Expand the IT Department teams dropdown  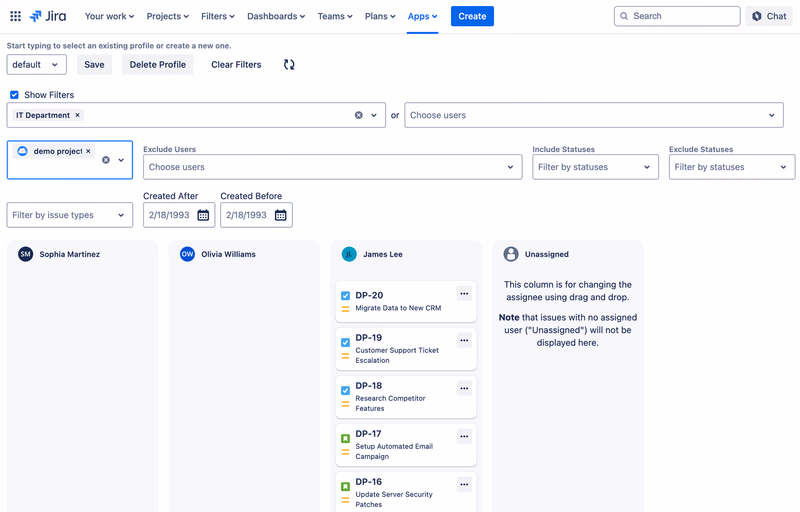[x=374, y=115]
